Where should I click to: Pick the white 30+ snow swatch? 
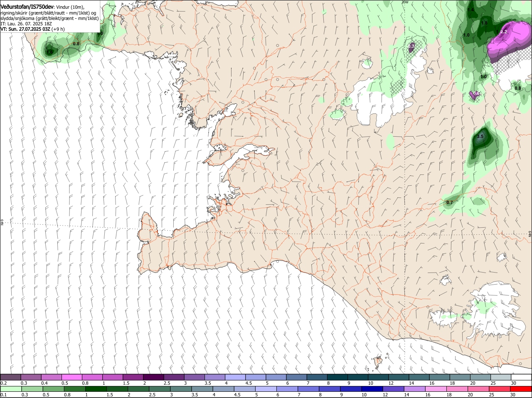[521, 377]
